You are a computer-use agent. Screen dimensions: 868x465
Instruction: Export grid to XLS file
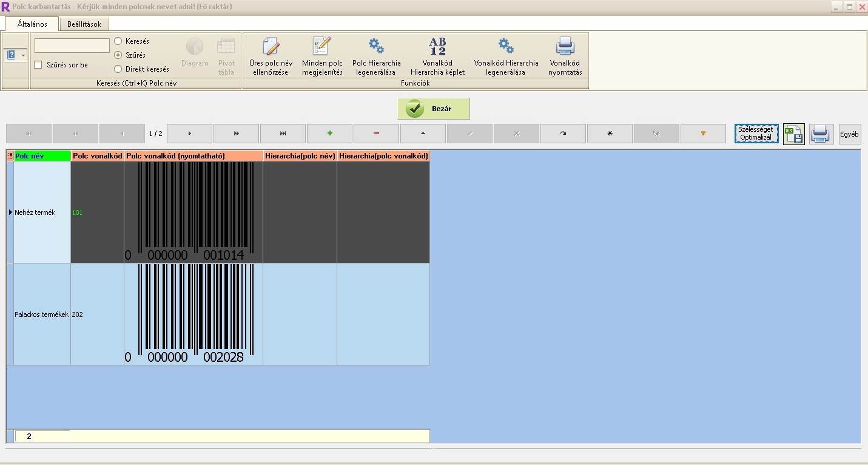pos(793,134)
